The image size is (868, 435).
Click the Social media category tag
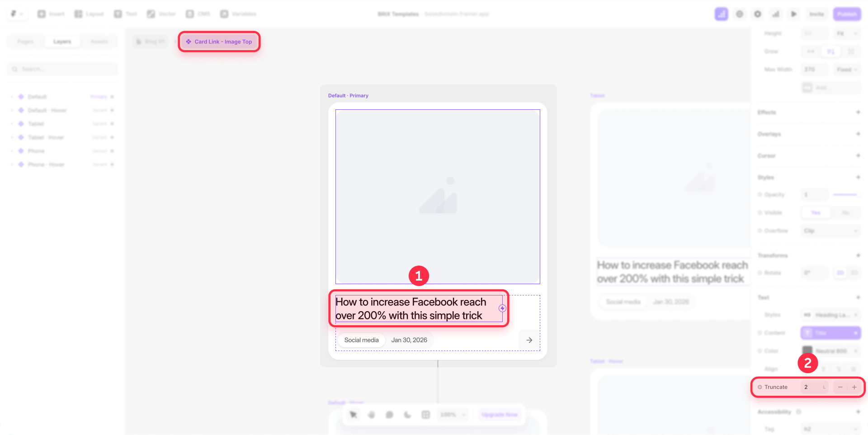[362, 340]
